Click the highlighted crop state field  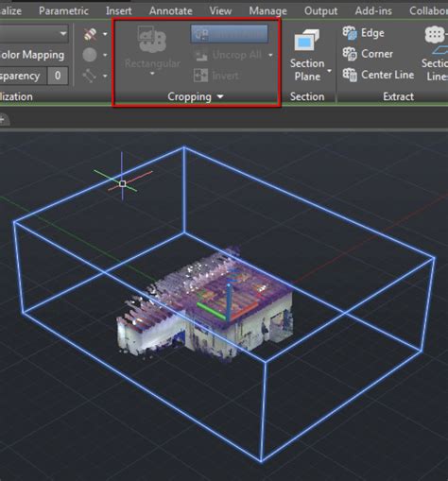pos(230,34)
